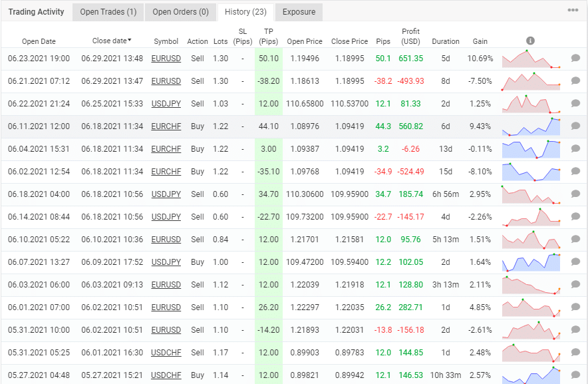Viewport: 588px width, 384px height.
Task: Open the ellipsis options menu in the top-right corner
Action: click(573, 9)
